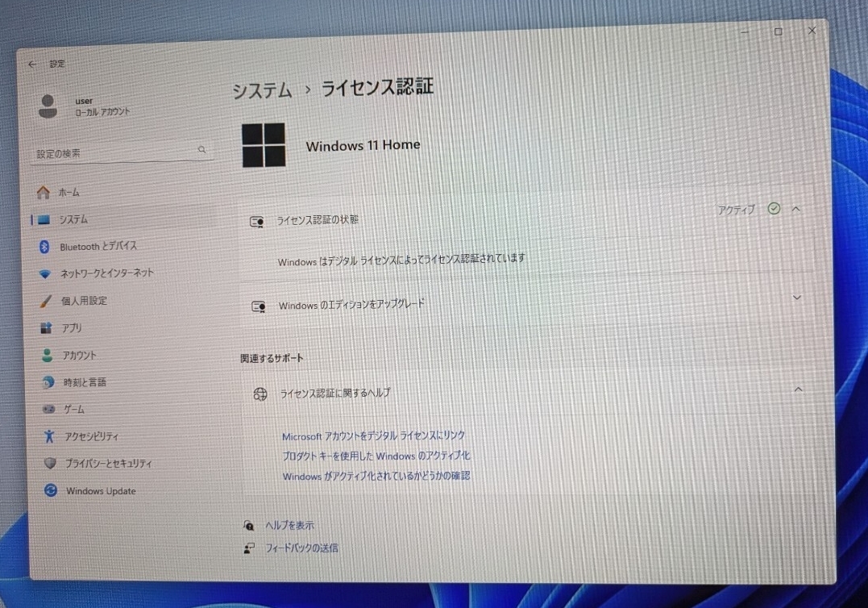Screen dimensions: 868x608
Task: Click the アプリ apps icon
Action: point(46,328)
